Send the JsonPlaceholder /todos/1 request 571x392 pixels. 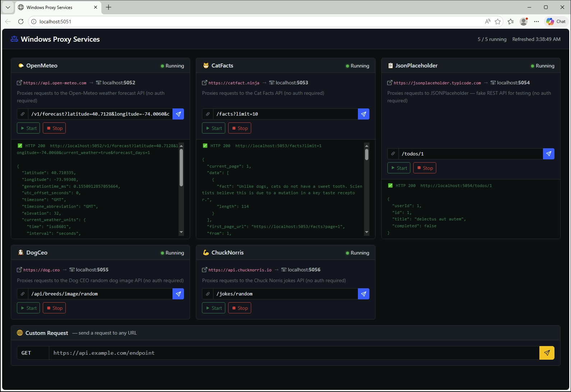point(549,154)
